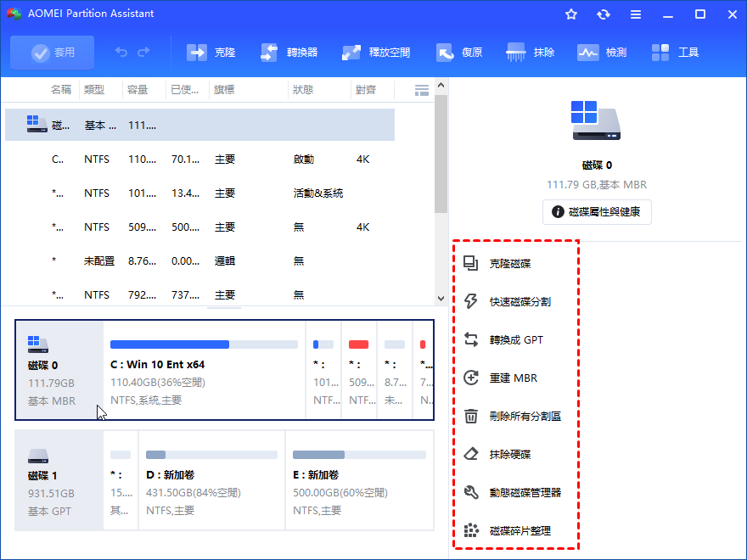The height and width of the screenshot is (560, 747).
Task: Click 快速磁碟分割 quick partition option
Action: (x=520, y=302)
